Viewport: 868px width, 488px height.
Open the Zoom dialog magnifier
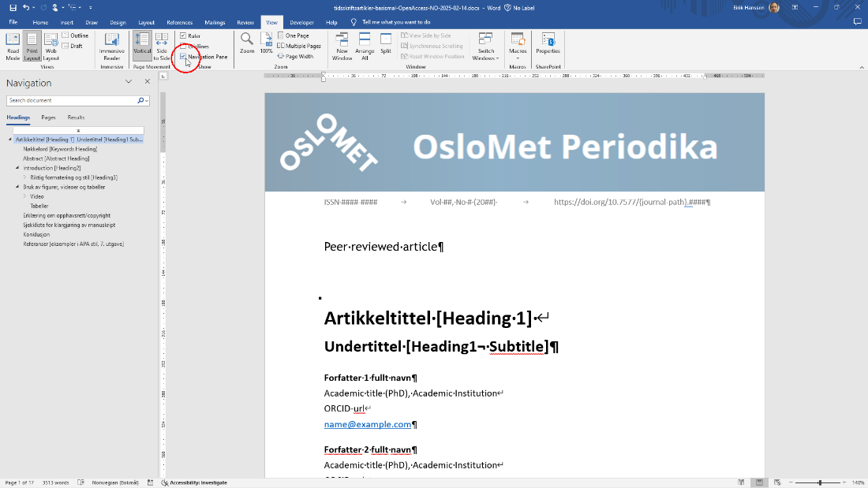(247, 43)
